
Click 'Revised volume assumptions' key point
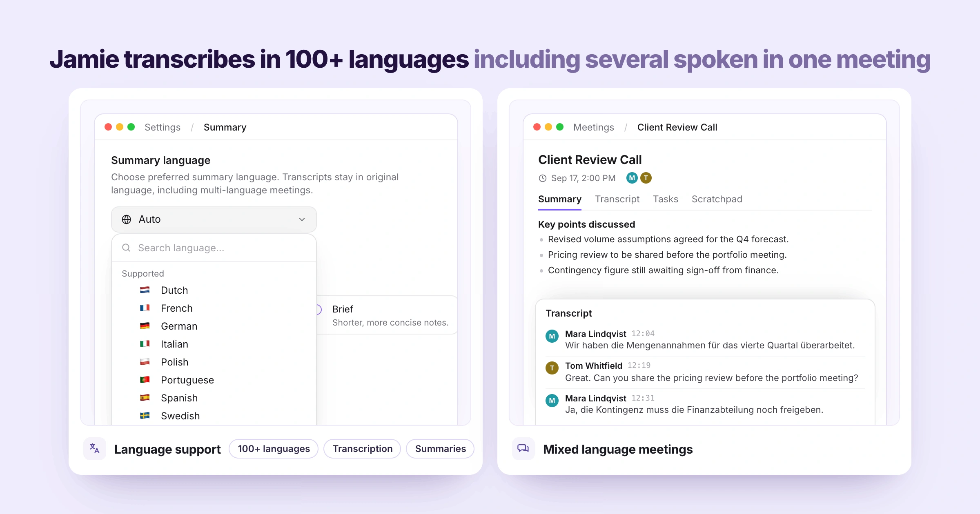668,239
